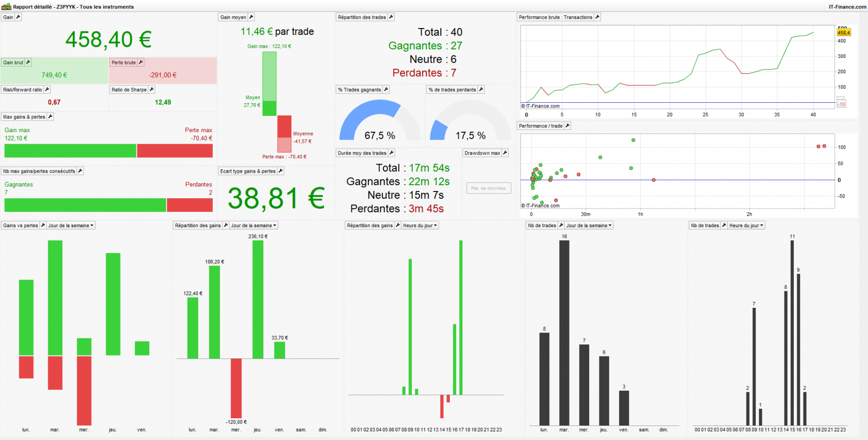The image size is (868, 440).
Task: Open wrench for Ecart type gains & pertes
Action: click(281, 171)
